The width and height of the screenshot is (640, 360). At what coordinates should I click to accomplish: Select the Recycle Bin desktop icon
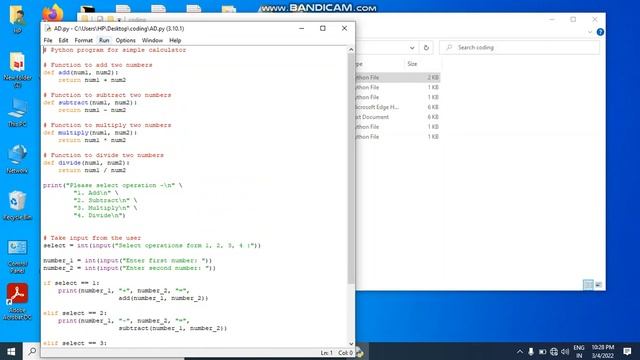click(x=17, y=206)
